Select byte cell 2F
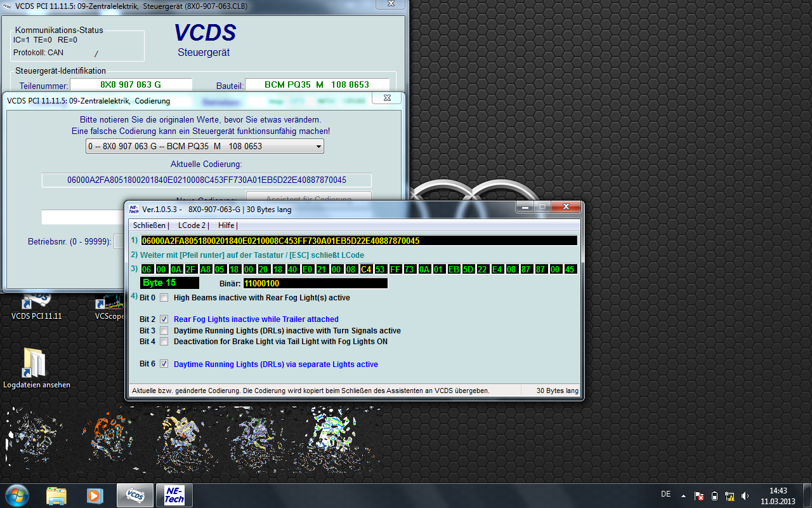Image resolution: width=812 pixels, height=508 pixels. (x=191, y=269)
